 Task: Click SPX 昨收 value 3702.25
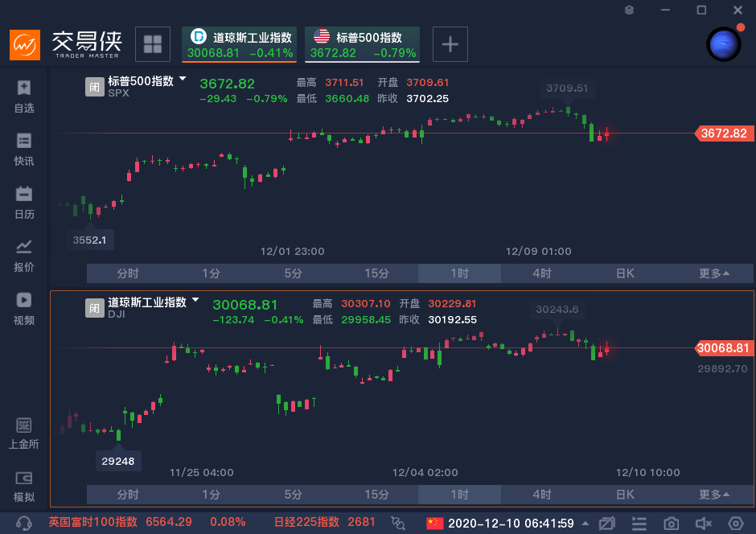[x=428, y=99]
